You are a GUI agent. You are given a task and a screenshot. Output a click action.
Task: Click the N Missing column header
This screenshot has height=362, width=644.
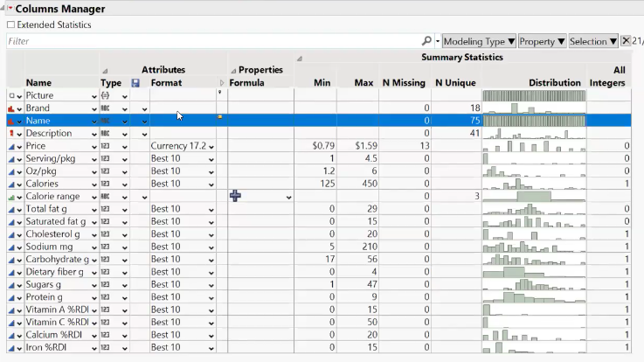(x=404, y=82)
